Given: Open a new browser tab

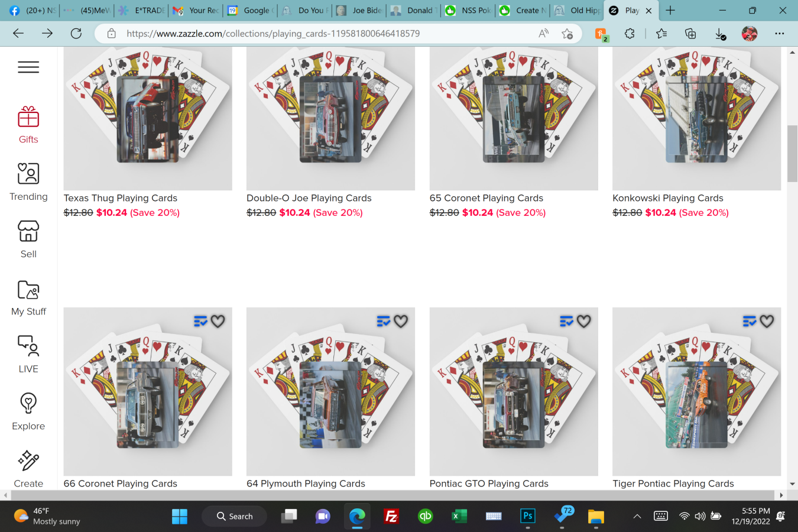Looking at the screenshot, I should click(670, 10).
